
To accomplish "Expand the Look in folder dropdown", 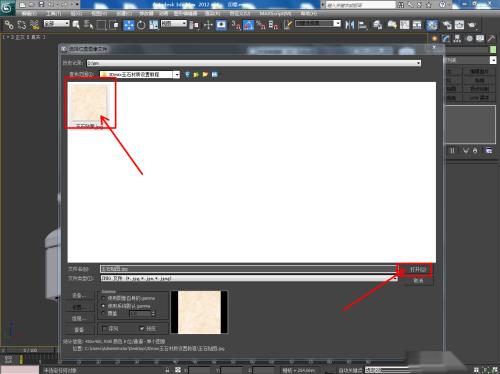I will pos(177,75).
